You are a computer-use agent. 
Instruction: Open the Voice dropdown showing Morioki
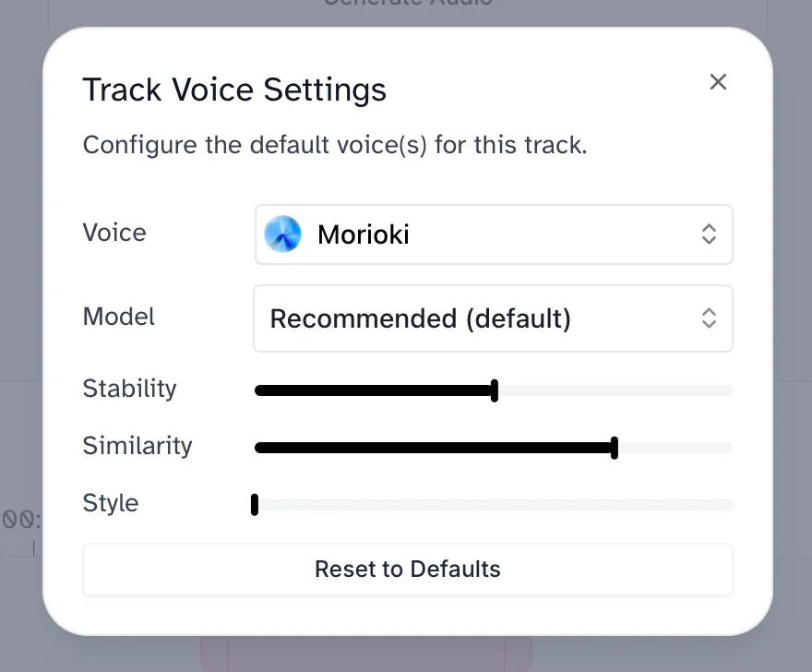click(493, 234)
